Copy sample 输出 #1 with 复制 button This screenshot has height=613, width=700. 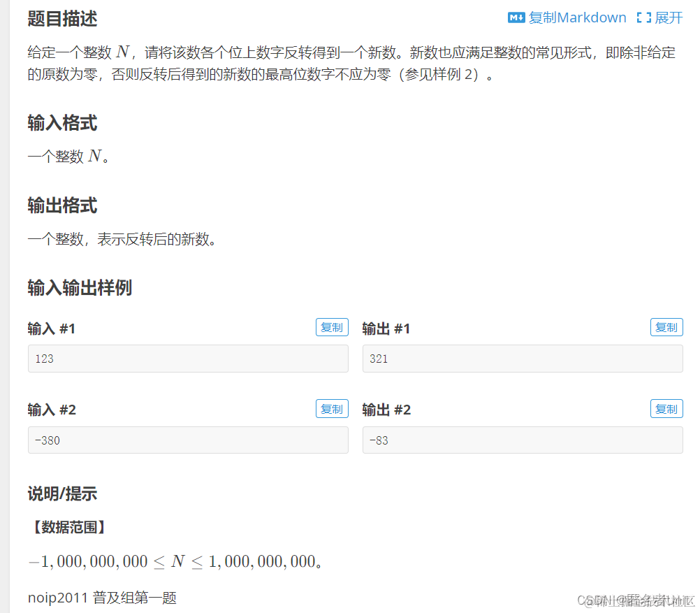tap(666, 328)
